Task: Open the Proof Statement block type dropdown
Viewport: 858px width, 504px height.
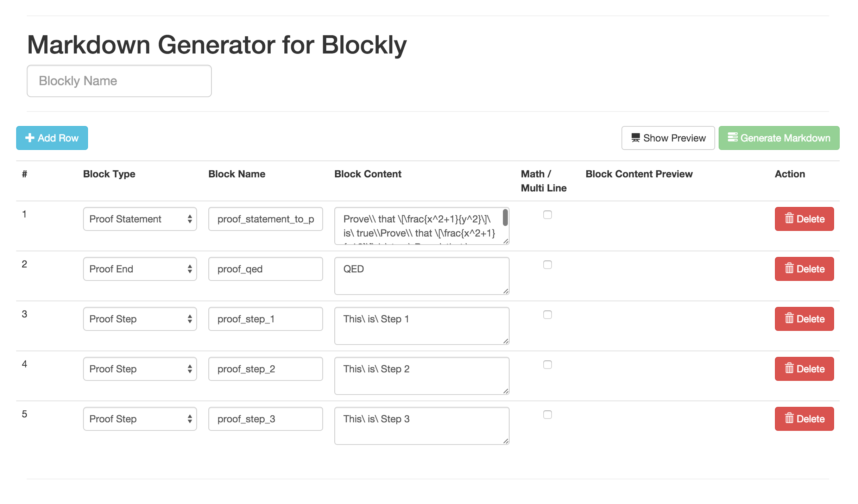Action: pos(140,219)
